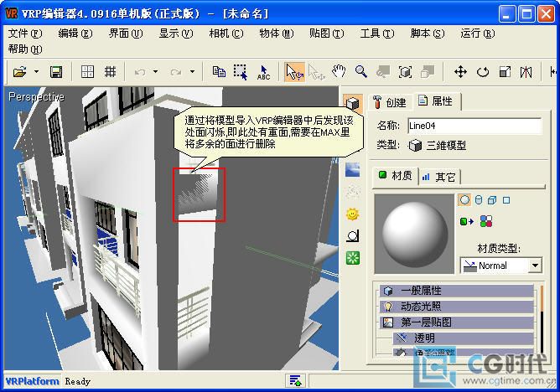Select the mirror tool icon

coord(526,72)
